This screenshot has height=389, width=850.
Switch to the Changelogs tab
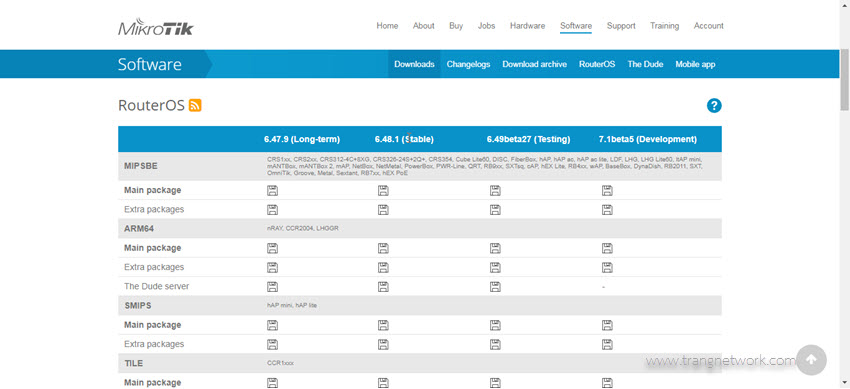pos(468,64)
